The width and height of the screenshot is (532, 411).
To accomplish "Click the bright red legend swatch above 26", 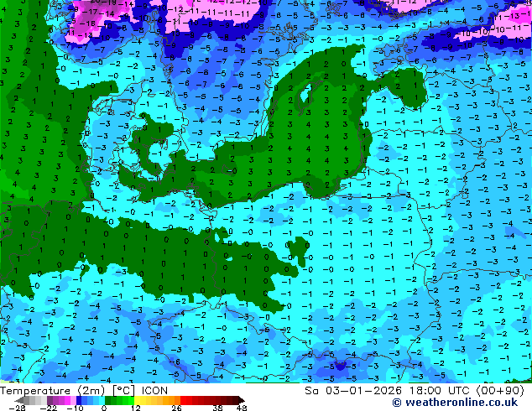I will [183, 400].
